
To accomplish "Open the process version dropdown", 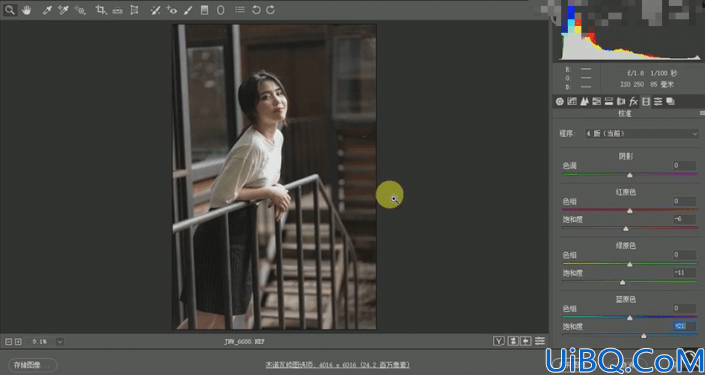I will 642,134.
